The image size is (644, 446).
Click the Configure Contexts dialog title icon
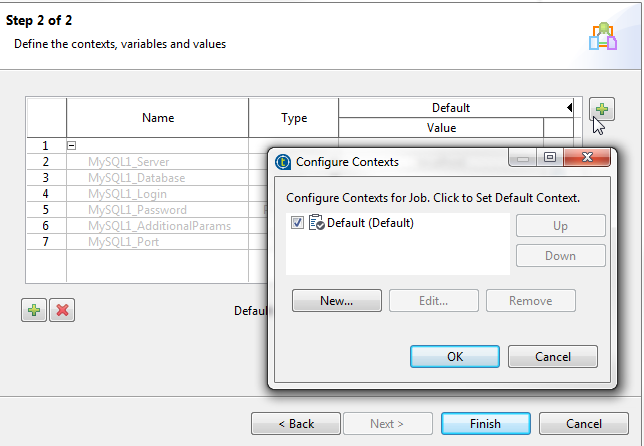[x=283, y=161]
